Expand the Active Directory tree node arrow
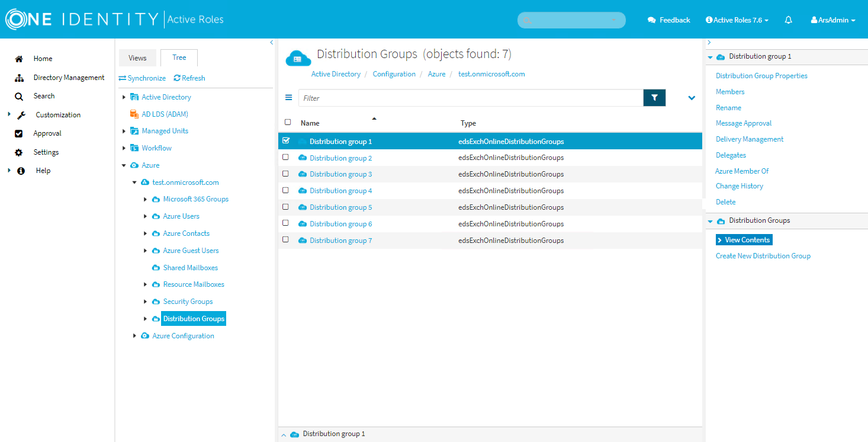The width and height of the screenshot is (868, 442). 124,97
